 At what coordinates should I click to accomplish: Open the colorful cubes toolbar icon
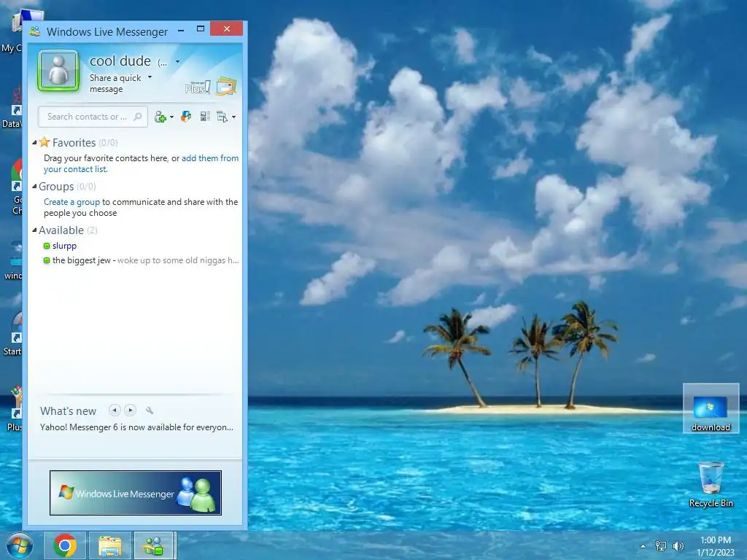coord(186,116)
